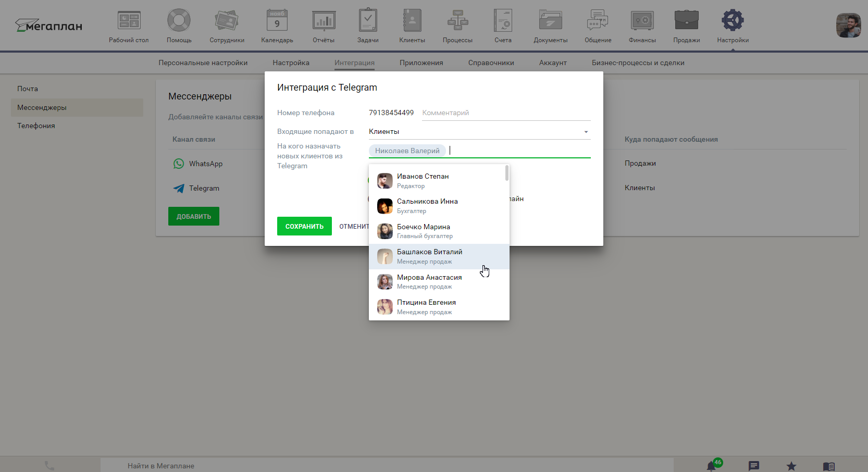
Task: Click the Николаев Валерий chip
Action: tap(407, 151)
